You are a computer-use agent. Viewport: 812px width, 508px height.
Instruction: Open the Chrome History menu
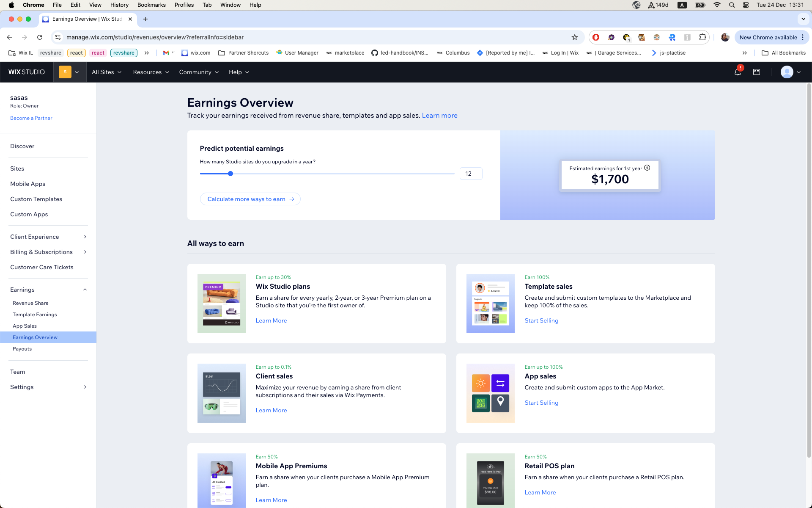tap(119, 5)
